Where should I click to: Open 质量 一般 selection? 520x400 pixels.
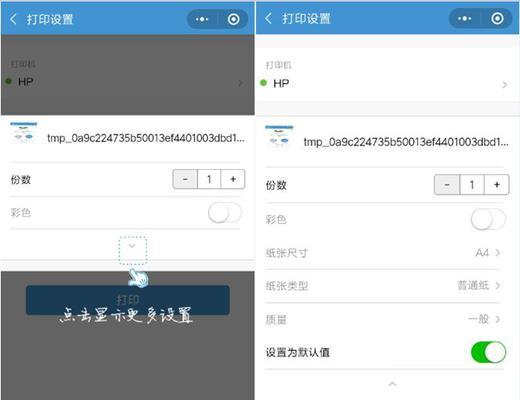(383, 319)
